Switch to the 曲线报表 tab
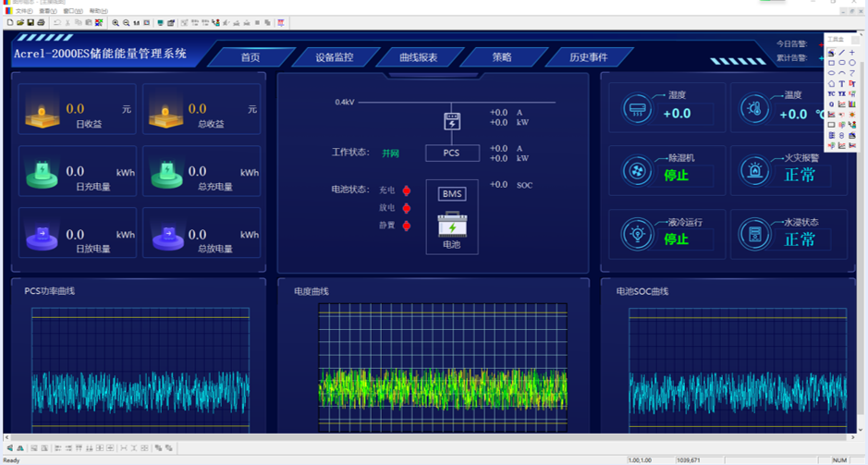Viewport: 868px width, 465px height. [419, 57]
